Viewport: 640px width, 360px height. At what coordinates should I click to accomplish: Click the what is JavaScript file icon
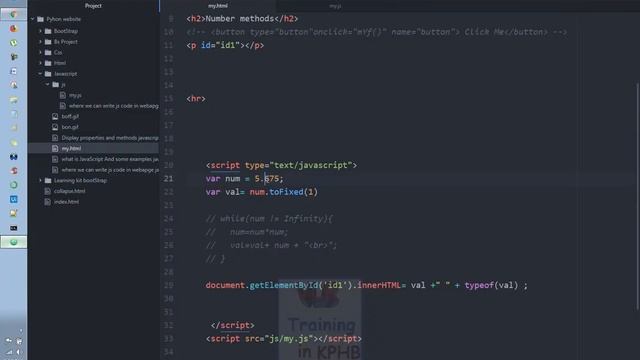[55, 159]
